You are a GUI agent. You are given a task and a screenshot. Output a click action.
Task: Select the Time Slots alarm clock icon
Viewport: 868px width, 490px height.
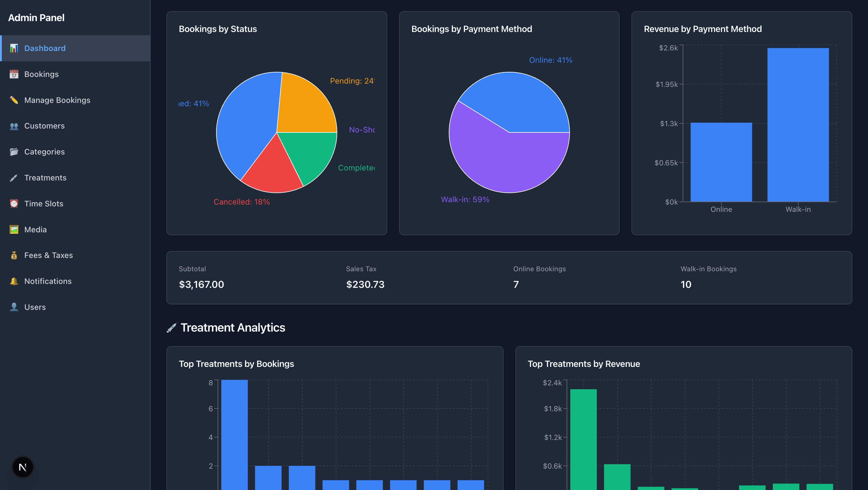(x=14, y=203)
